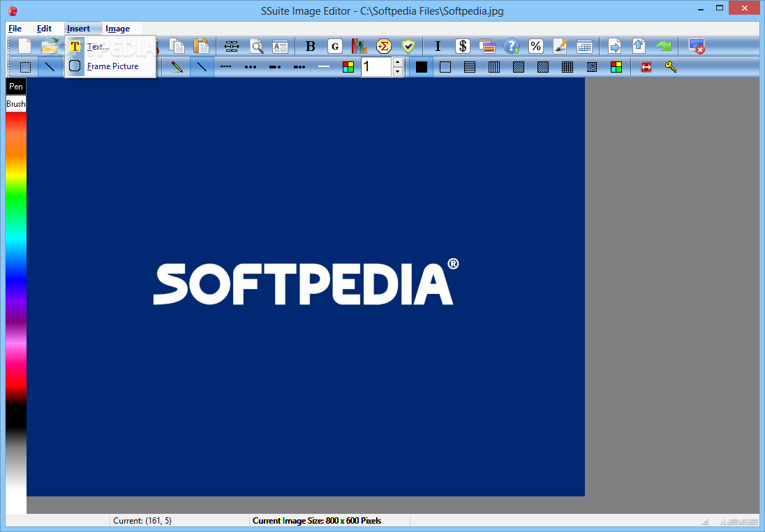Screen dimensions: 765x532
Task: Click the horizontal arrows alignment icon
Action: (x=231, y=46)
